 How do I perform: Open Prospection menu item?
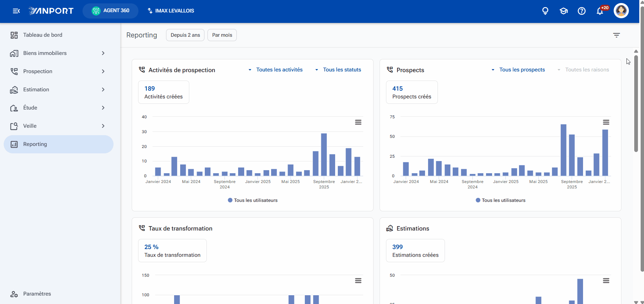59,71
